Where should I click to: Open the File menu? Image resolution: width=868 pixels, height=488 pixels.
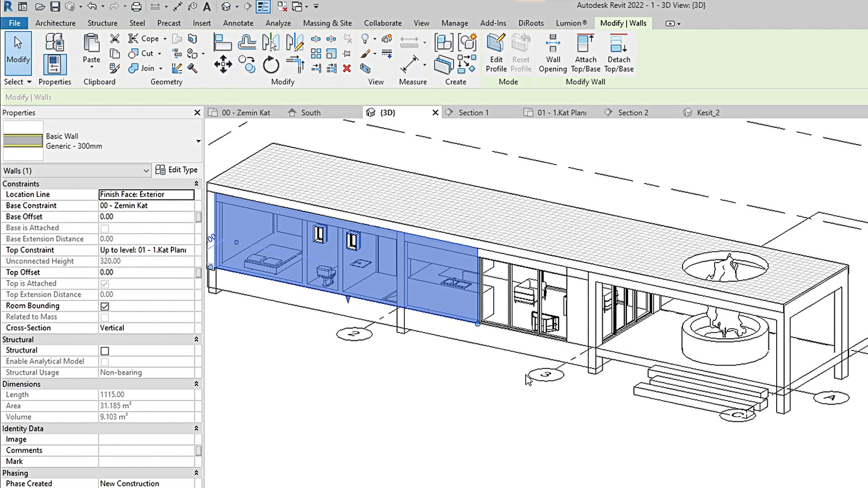[14, 23]
